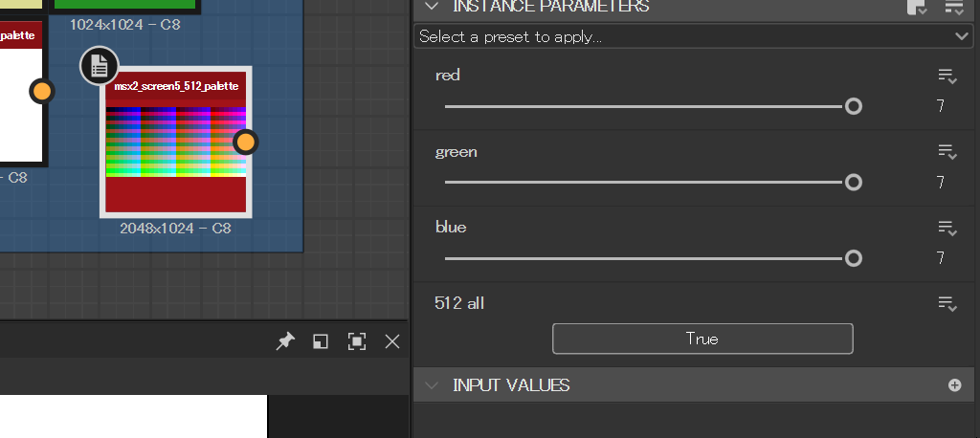Open the blue parameter options icon
This screenshot has height=438, width=980.
pyautogui.click(x=947, y=228)
